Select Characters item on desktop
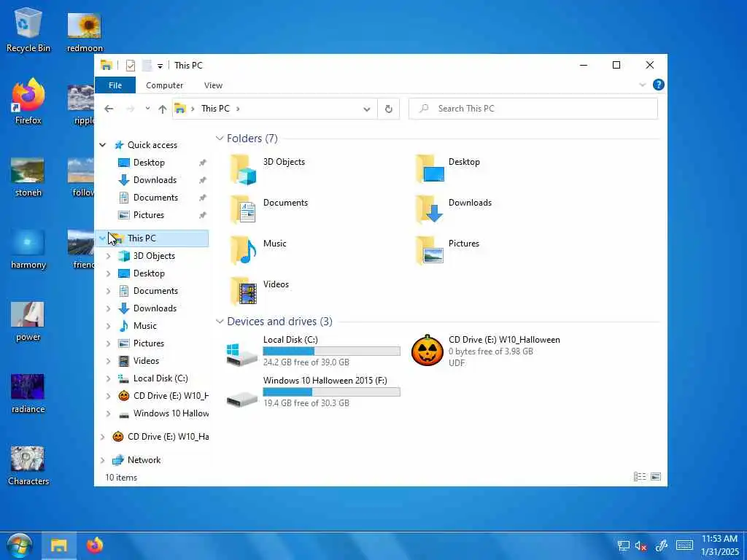Viewport: 747px width, 560px height. pos(28,466)
